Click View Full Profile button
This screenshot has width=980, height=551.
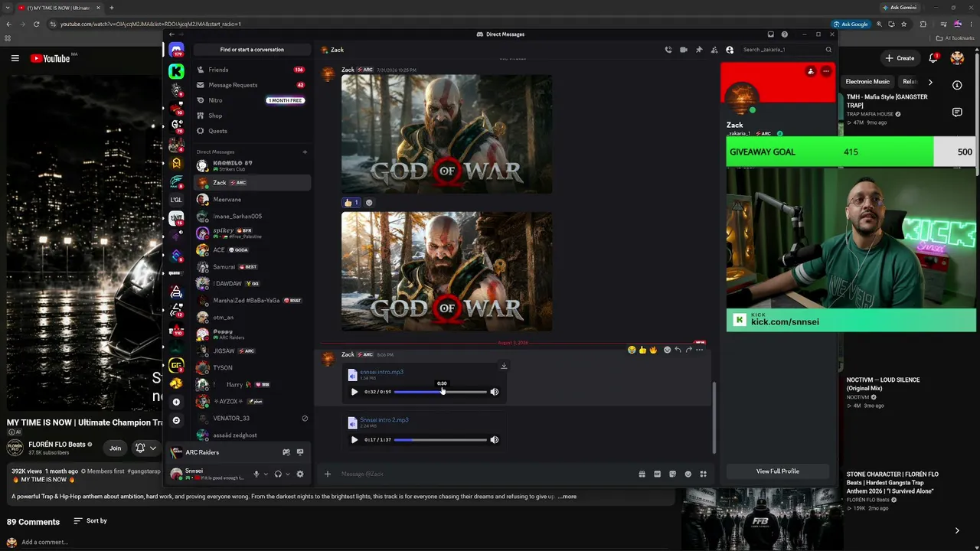click(x=777, y=471)
